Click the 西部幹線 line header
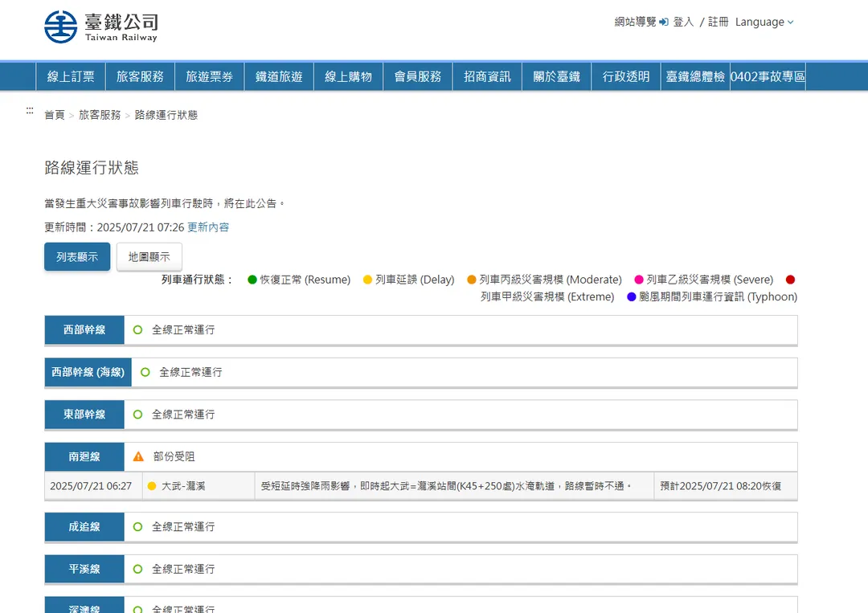868x613 pixels. tap(84, 329)
